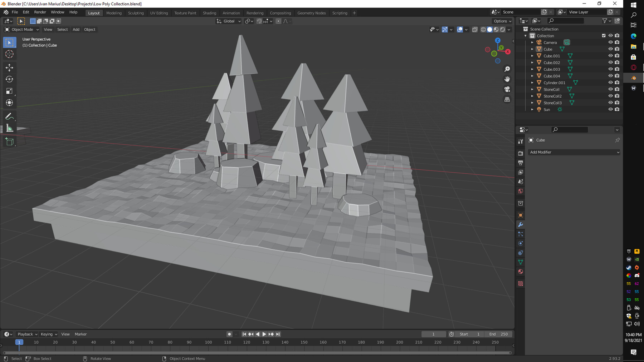The width and height of the screenshot is (644, 362).
Task: Select the Move tool in the toolbar
Action: [10, 68]
